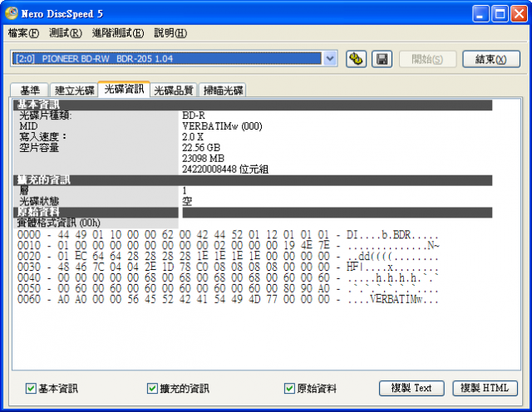Image resolution: width=532 pixels, height=412 pixels.
Task: Click the disc status value 空
Action: coord(187,201)
